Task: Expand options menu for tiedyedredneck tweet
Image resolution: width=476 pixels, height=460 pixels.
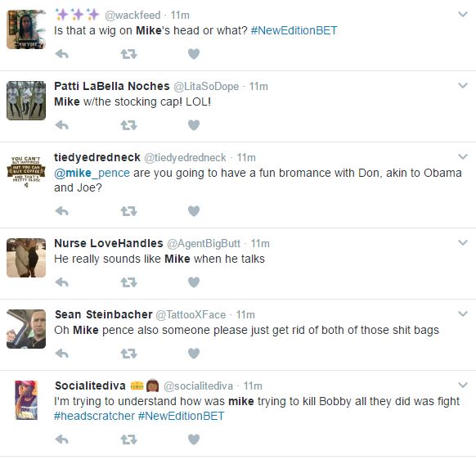Action: coord(463,157)
